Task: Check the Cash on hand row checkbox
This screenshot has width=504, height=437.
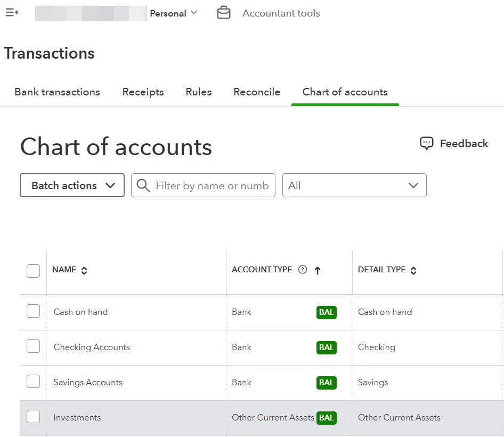Action: [x=33, y=311]
